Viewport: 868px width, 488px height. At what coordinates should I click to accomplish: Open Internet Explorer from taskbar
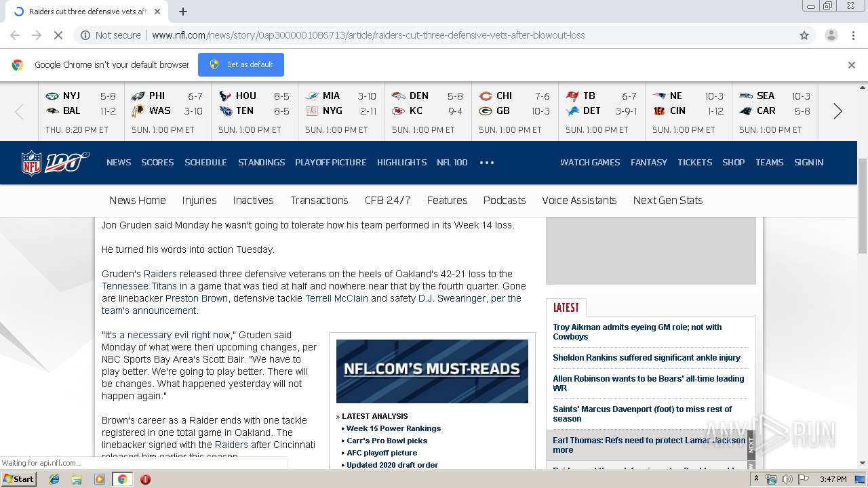(54, 479)
